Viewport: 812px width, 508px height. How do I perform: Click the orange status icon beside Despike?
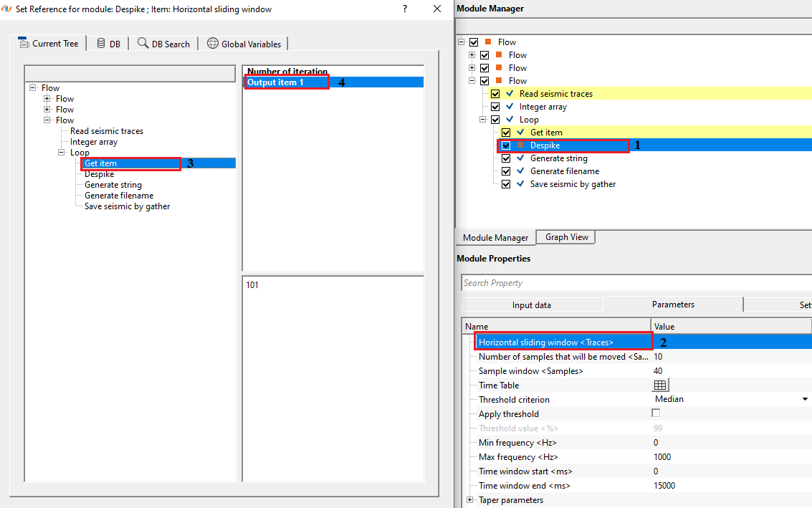tap(520, 145)
